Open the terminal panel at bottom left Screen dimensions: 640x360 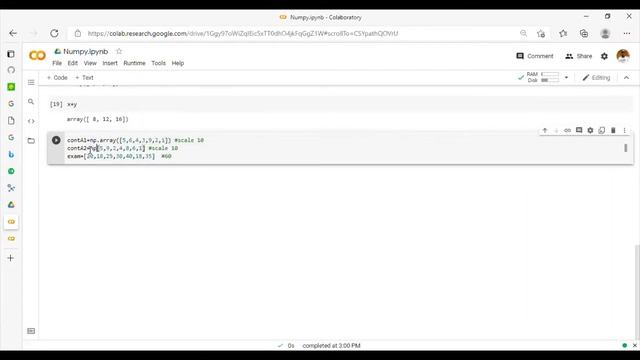(31, 331)
